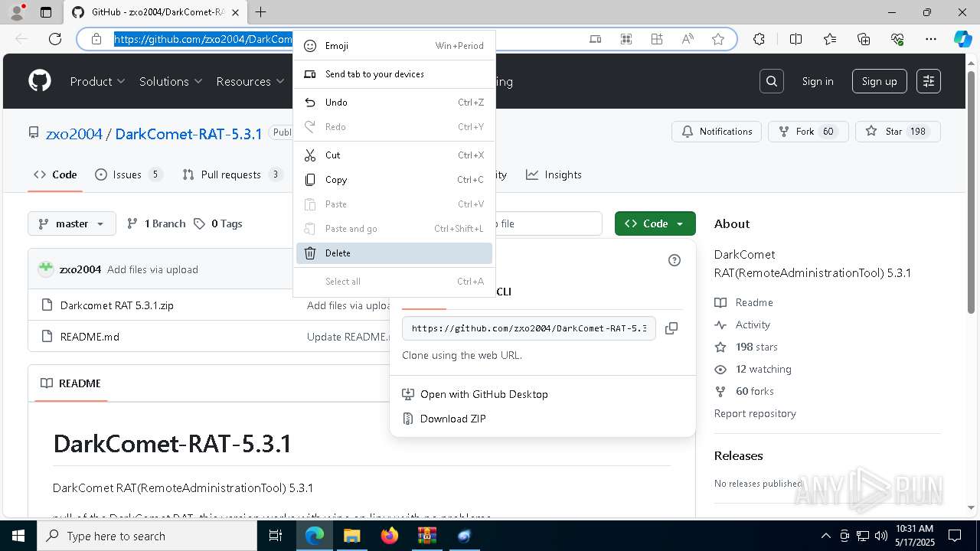Screen dimensions: 980x551
Task: Select the Code repository tab
Action: 55,174
